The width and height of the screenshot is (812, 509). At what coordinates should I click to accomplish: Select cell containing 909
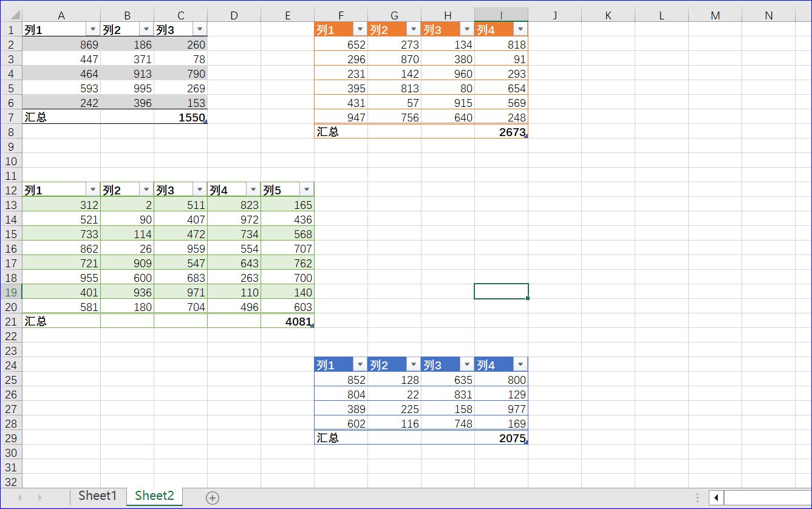[x=127, y=263]
